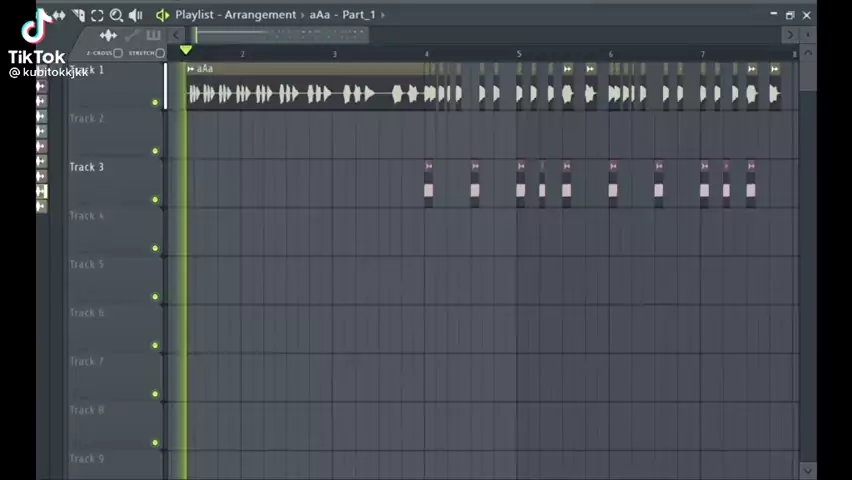Enable the Z-CROSS checkbox
The height and width of the screenshot is (480, 852).
click(118, 53)
